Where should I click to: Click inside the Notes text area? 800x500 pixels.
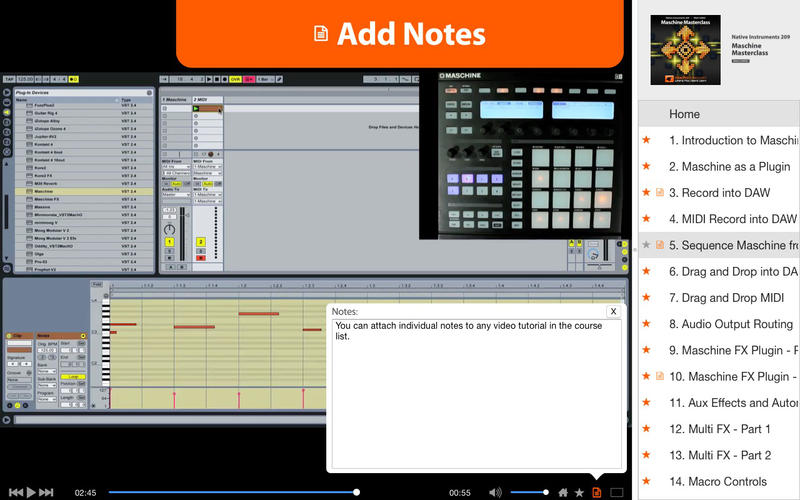tap(477, 394)
